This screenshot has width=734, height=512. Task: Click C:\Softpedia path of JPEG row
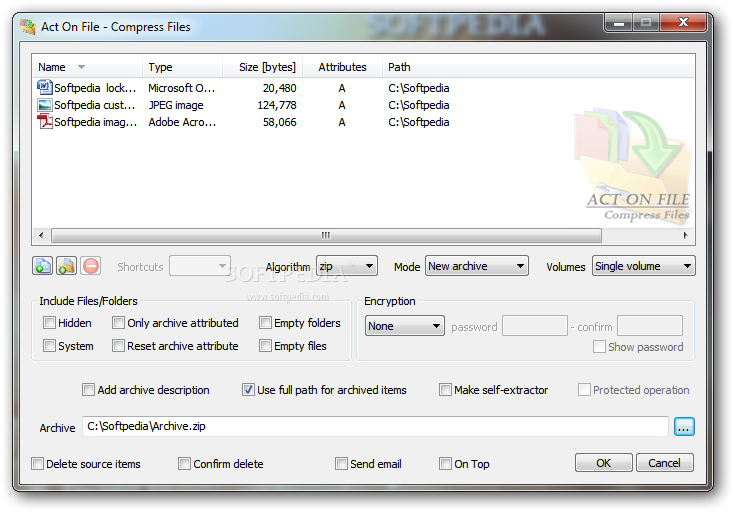[418, 105]
